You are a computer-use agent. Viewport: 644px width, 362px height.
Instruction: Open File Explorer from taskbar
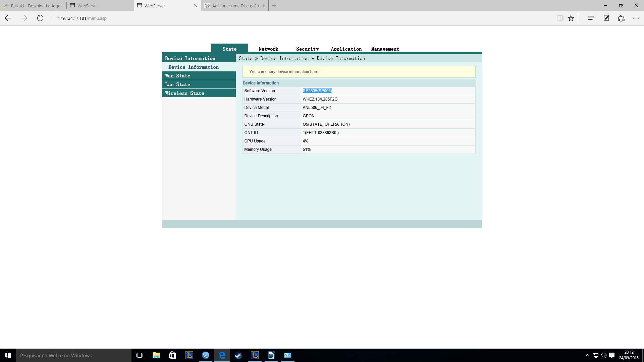tap(156, 355)
